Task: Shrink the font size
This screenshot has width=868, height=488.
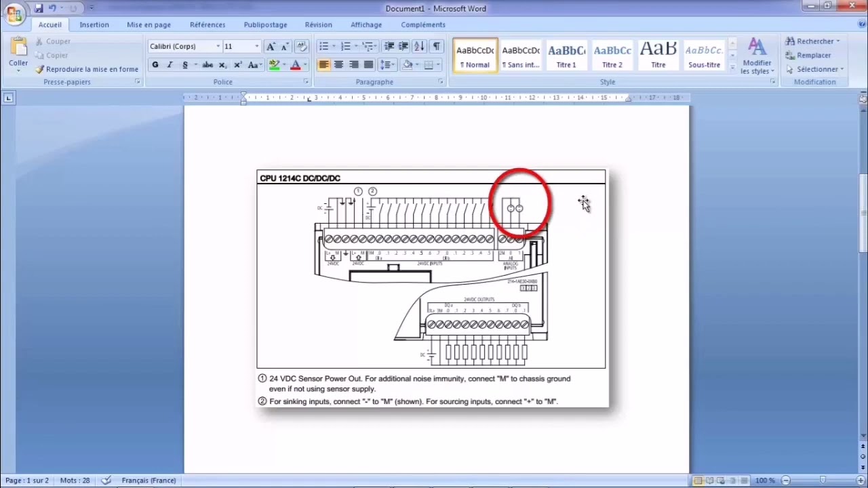Action: click(x=285, y=46)
